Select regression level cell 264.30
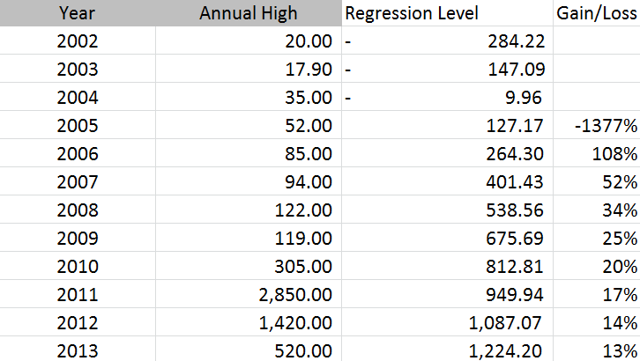Viewport: 640px width, 361px height. 447,154
